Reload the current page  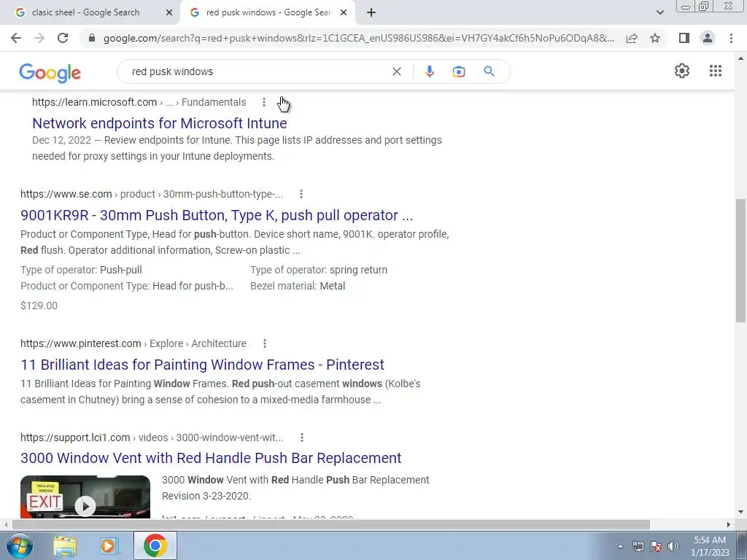(63, 38)
